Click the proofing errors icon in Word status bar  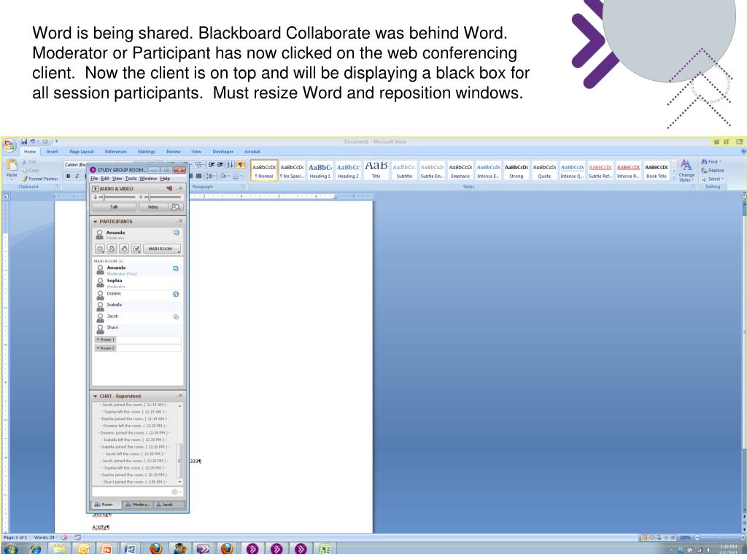[64, 537]
